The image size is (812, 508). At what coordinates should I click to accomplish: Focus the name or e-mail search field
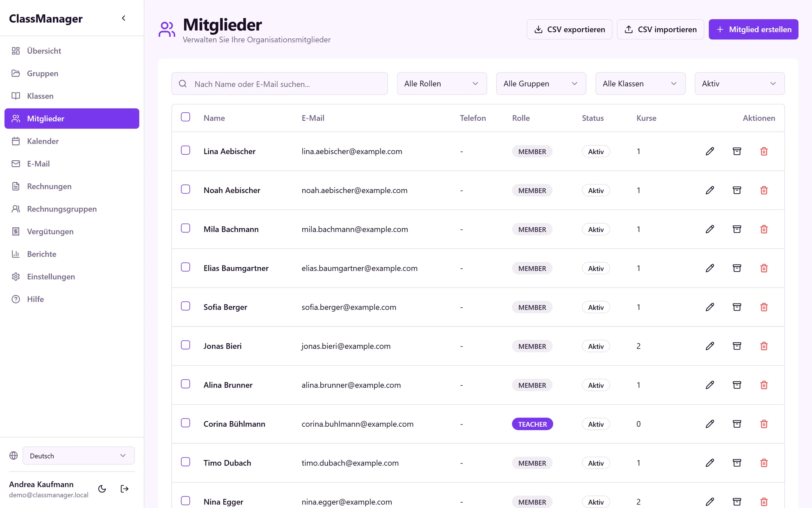point(279,84)
